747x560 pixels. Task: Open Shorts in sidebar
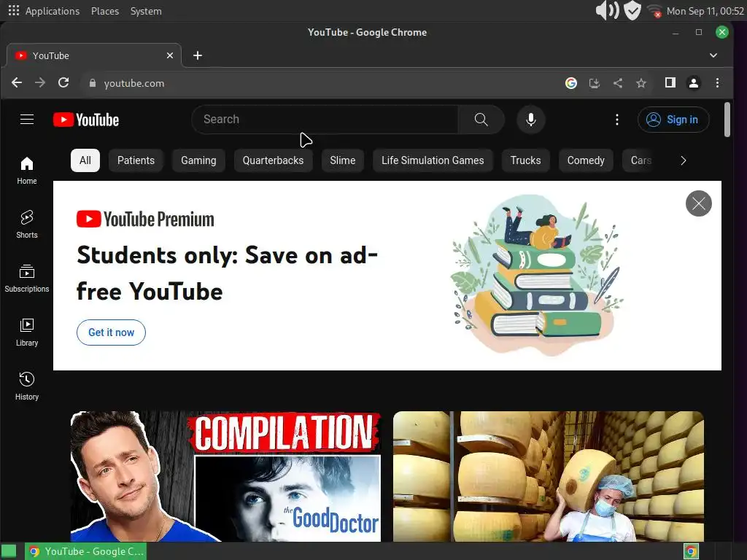[x=27, y=225]
